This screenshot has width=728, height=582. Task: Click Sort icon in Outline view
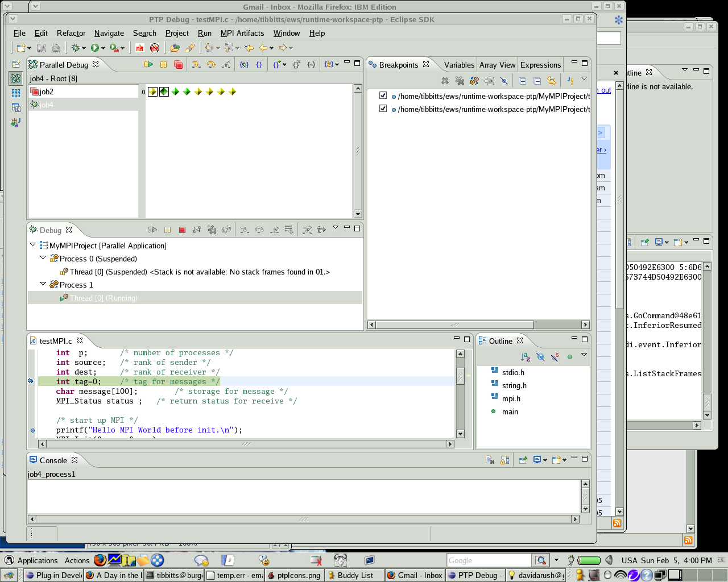click(x=526, y=357)
